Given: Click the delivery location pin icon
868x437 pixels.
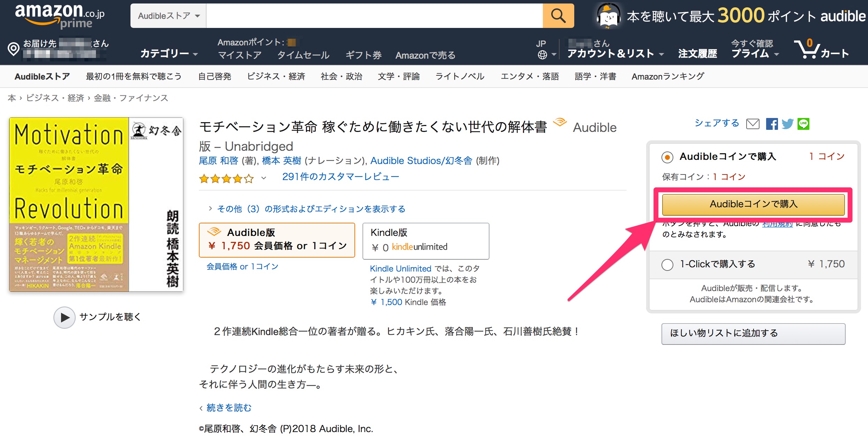Looking at the screenshot, I should [14, 49].
